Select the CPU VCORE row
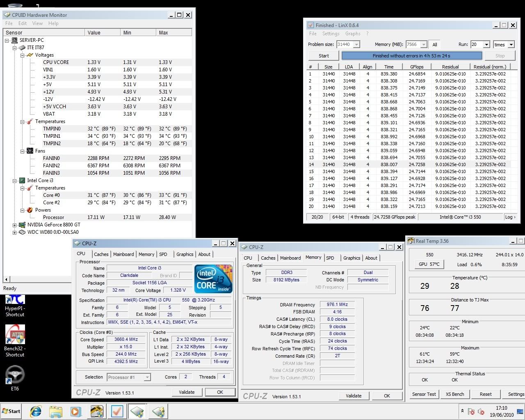Image resolution: width=525 pixels, height=420 pixels. 98,62
